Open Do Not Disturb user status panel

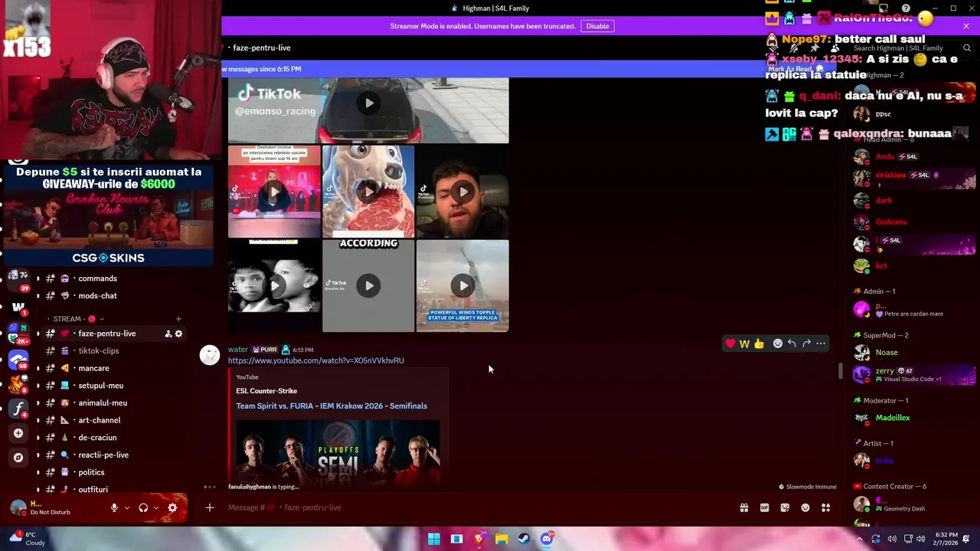[x=50, y=508]
